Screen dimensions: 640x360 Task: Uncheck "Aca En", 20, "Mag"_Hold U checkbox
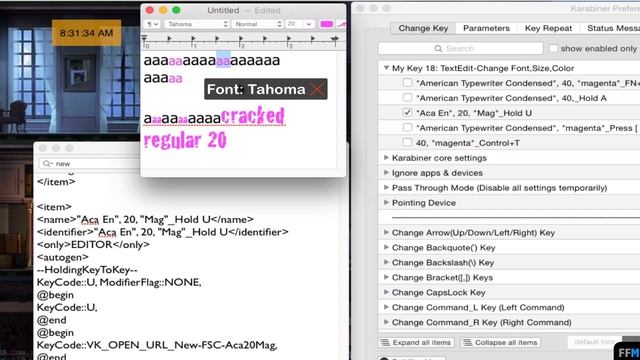coord(407,113)
